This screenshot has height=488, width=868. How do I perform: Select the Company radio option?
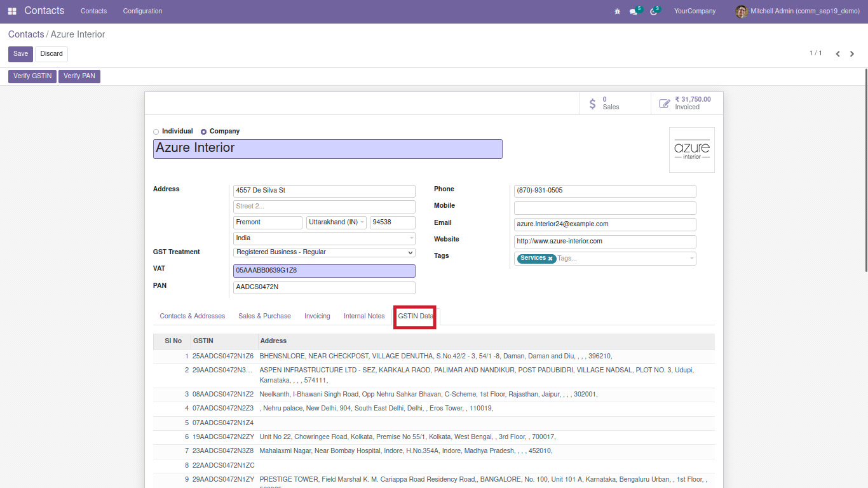(203, 132)
